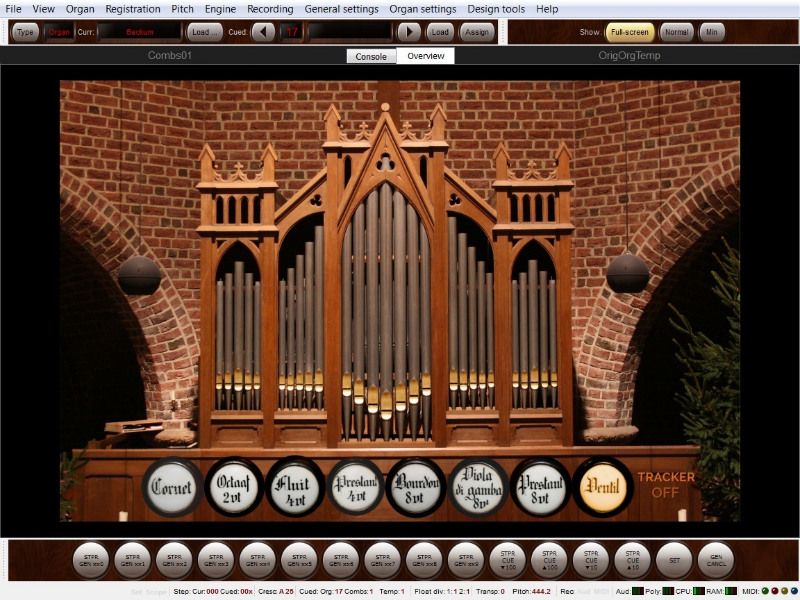800x600 pixels.
Task: Switch to the Console tab
Action: click(371, 56)
